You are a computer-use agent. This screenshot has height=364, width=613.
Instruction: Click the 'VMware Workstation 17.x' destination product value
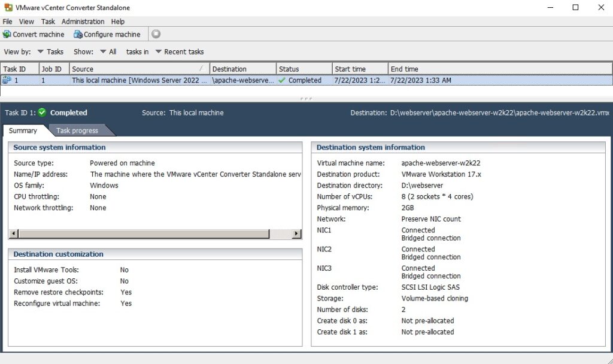441,174
